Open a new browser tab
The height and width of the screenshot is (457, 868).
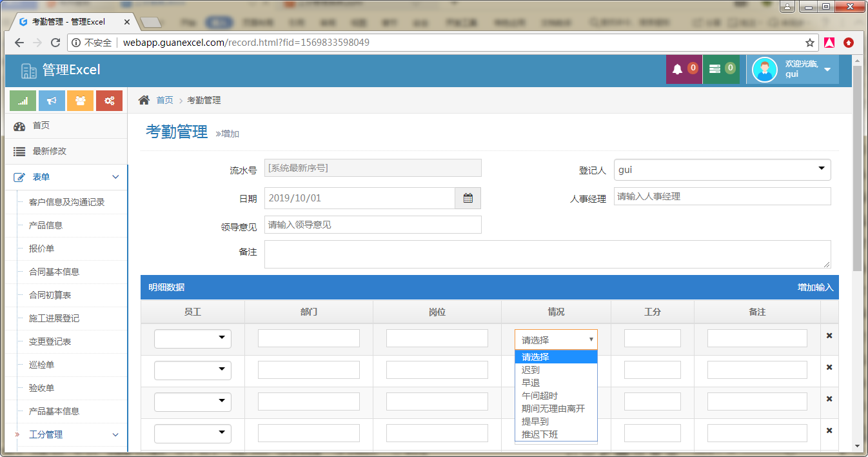[151, 23]
